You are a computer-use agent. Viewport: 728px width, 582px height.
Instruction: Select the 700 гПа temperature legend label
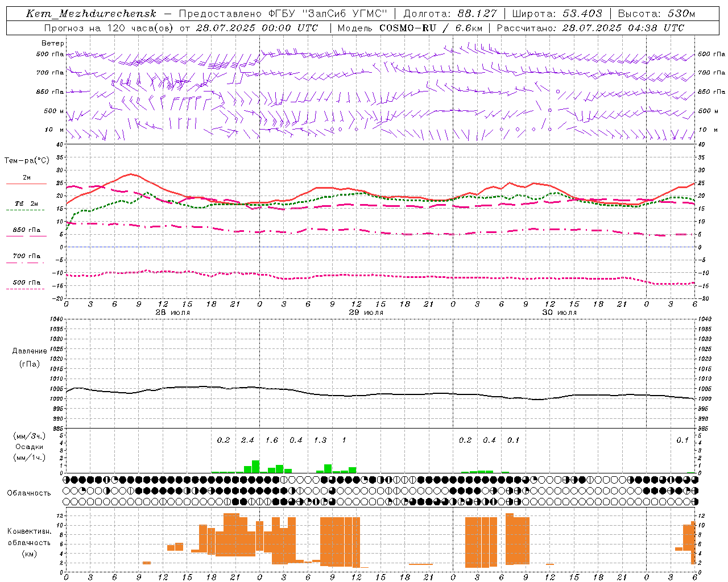[x=27, y=256]
